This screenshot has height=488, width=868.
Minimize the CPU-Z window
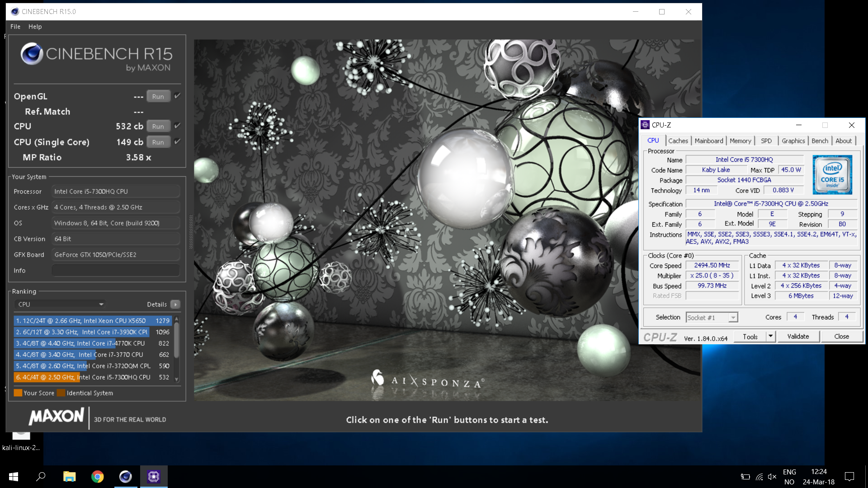(x=799, y=125)
